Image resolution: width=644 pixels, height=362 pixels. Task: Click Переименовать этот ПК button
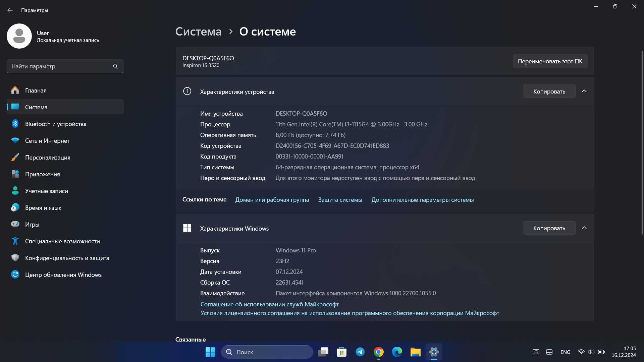click(x=550, y=61)
